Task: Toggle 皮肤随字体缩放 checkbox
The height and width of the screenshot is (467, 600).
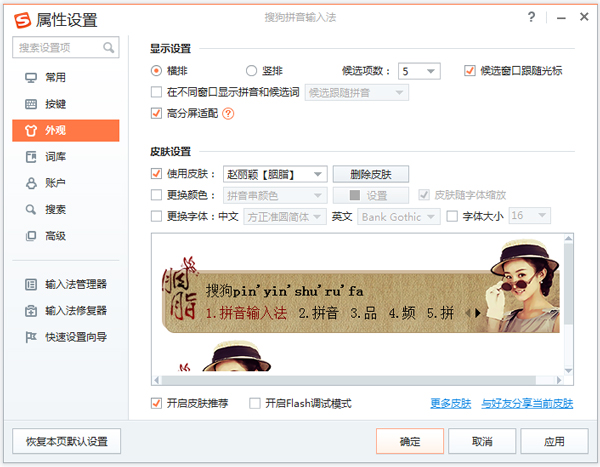Action: 424,195
